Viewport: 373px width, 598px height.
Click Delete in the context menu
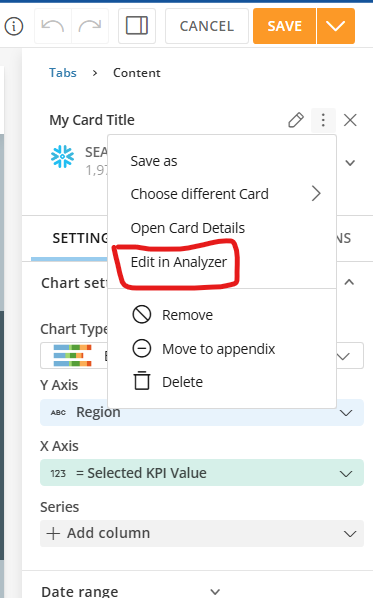pyautogui.click(x=182, y=382)
